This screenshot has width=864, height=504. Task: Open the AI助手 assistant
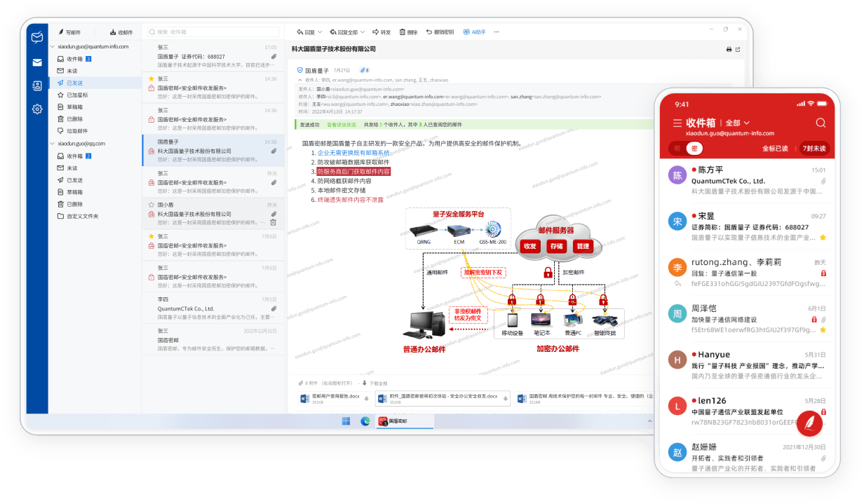pyautogui.click(x=474, y=32)
